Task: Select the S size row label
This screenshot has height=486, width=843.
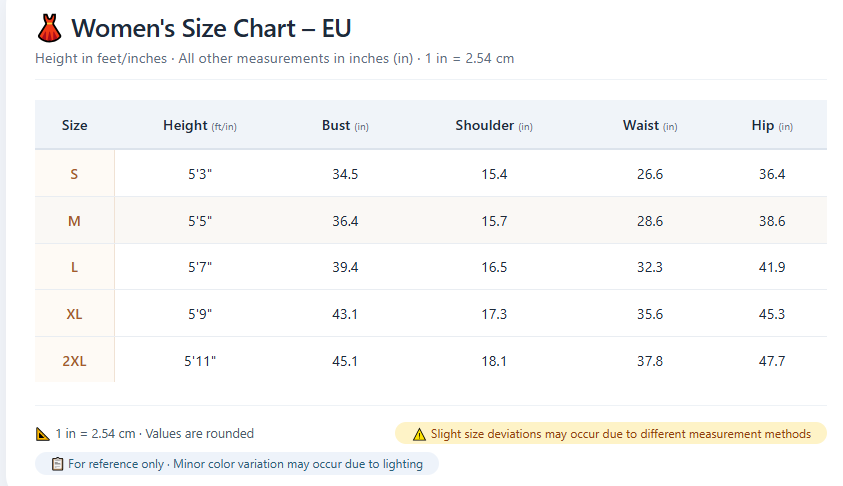Action: (x=74, y=174)
